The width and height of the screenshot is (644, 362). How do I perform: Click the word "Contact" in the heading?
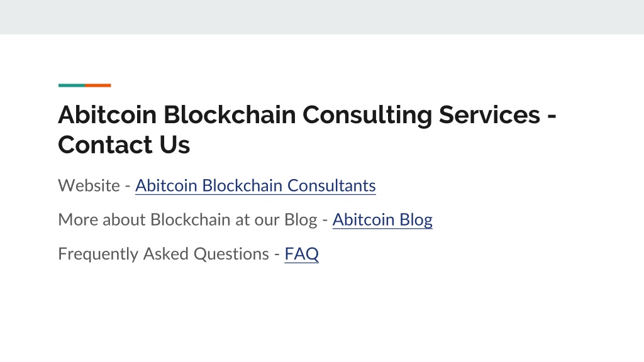click(106, 145)
